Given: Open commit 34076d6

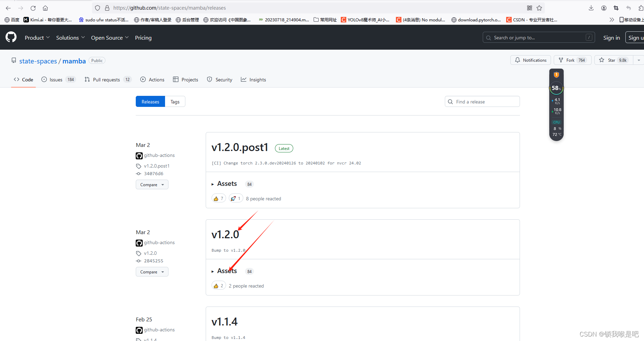Looking at the screenshot, I should [154, 174].
